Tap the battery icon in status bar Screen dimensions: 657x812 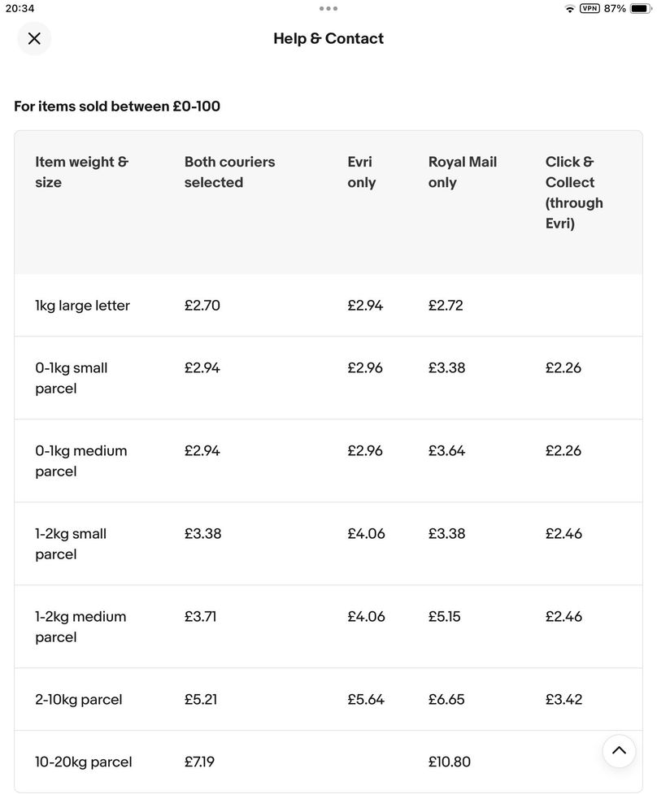pyautogui.click(x=641, y=8)
